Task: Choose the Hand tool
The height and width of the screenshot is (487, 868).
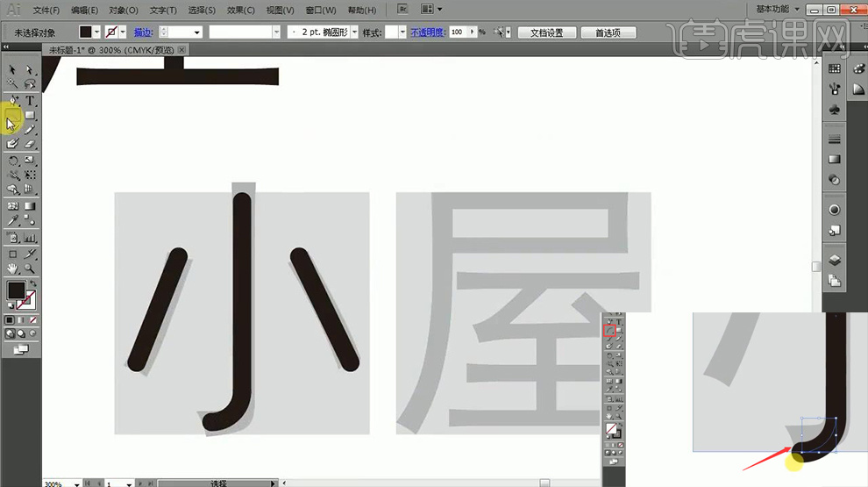Action: point(13,268)
